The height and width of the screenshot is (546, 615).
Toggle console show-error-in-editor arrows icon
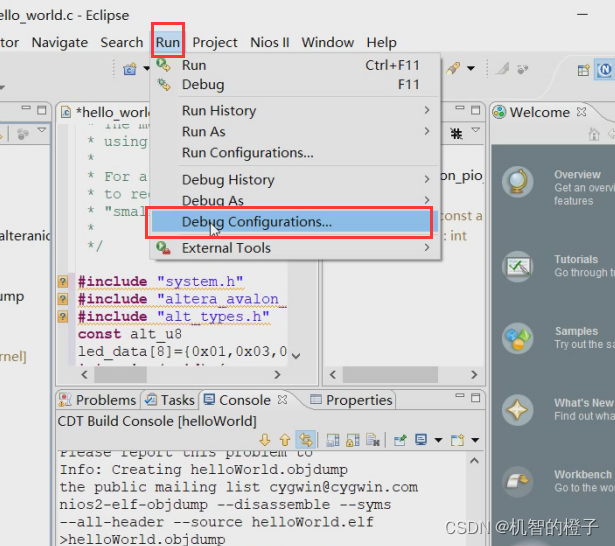click(306, 440)
